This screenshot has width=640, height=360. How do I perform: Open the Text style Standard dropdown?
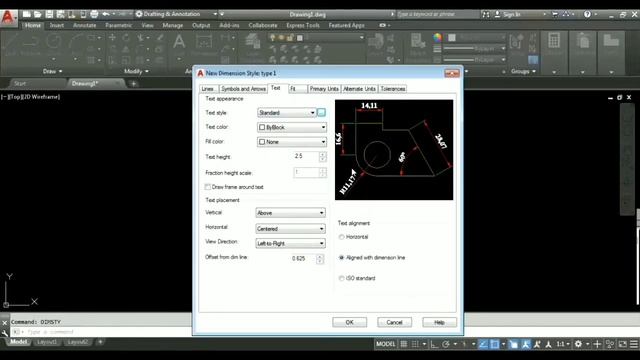tap(287, 112)
